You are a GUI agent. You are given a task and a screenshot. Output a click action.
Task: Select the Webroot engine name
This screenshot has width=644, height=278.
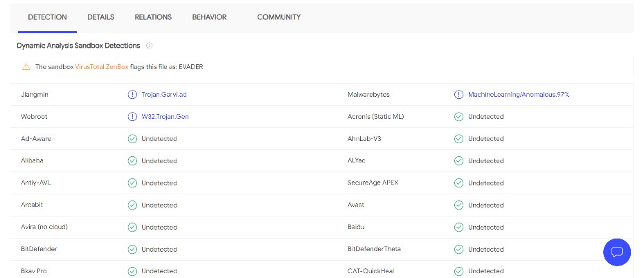pos(34,116)
